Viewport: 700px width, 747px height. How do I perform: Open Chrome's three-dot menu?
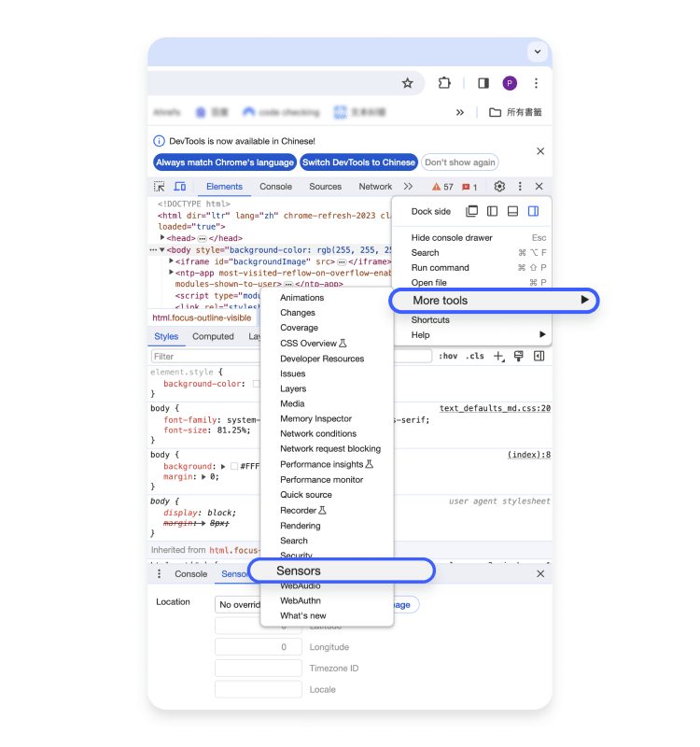point(536,83)
